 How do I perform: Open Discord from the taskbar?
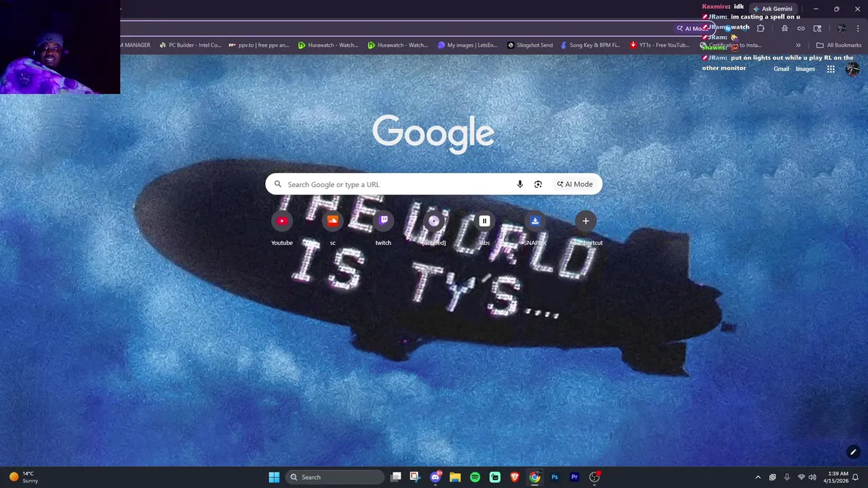tap(435, 477)
